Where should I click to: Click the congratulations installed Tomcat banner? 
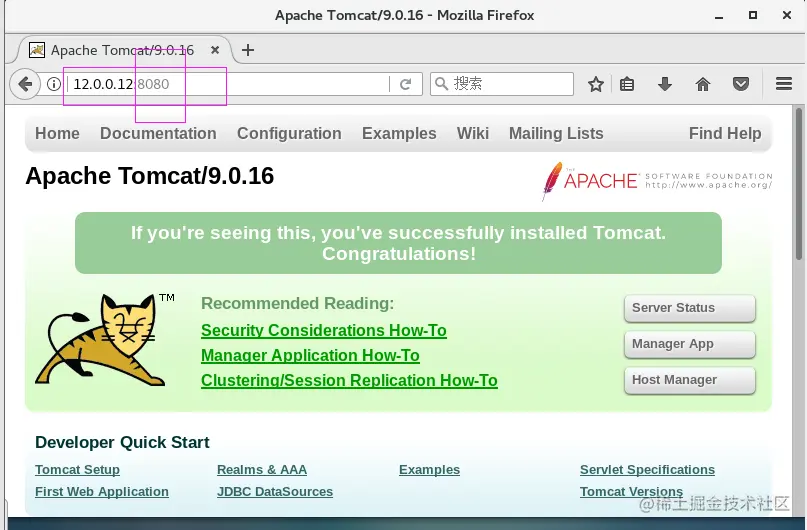(x=398, y=243)
